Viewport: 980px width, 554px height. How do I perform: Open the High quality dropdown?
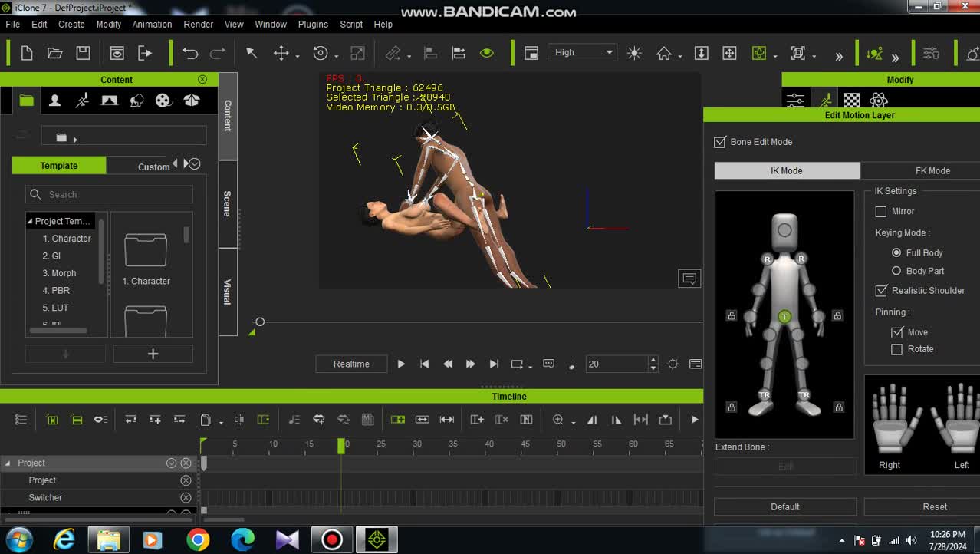[583, 53]
